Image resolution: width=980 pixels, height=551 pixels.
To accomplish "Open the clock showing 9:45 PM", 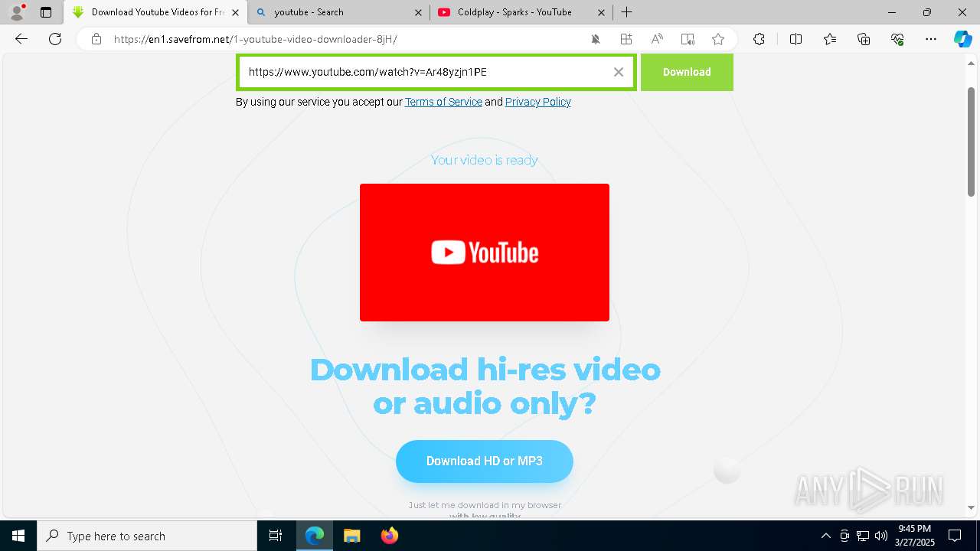I will pos(914,536).
